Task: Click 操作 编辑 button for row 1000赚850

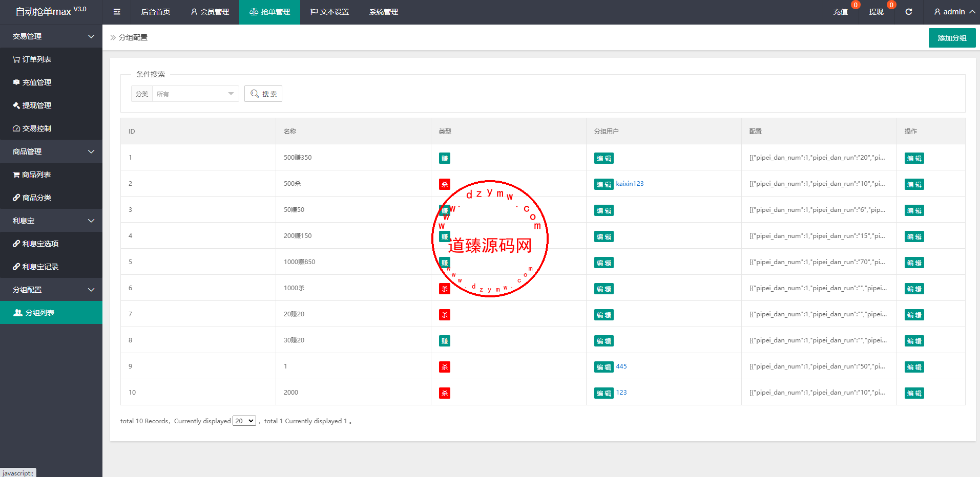Action: tap(914, 263)
